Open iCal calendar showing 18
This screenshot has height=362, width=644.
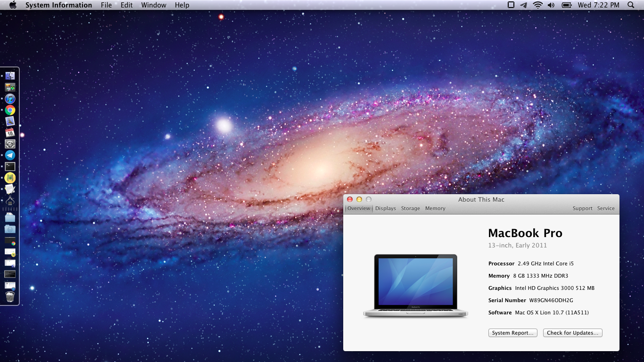(10, 133)
